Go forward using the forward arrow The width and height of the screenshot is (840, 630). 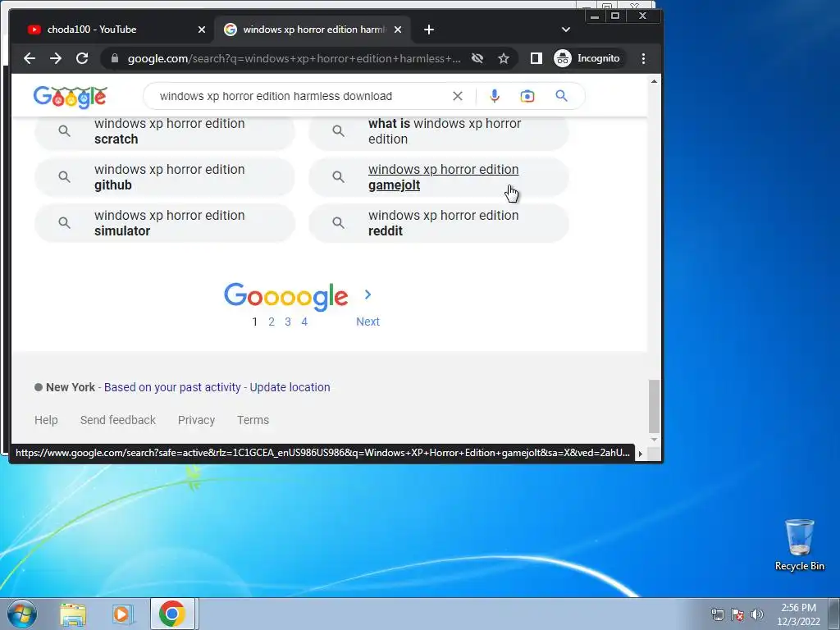coord(56,58)
